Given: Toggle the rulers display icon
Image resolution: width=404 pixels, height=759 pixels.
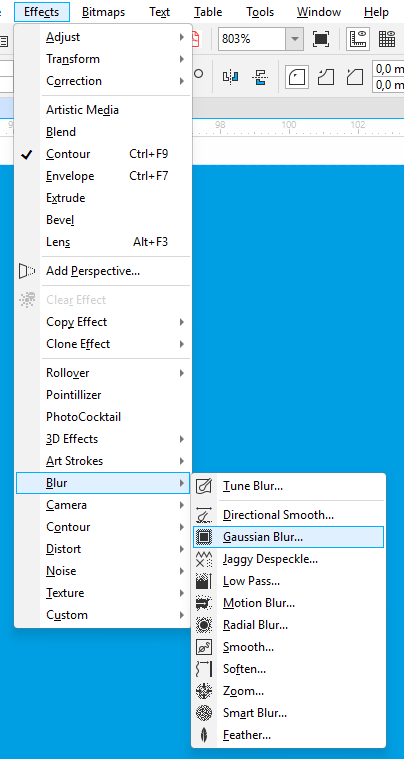Looking at the screenshot, I should [x=359, y=39].
